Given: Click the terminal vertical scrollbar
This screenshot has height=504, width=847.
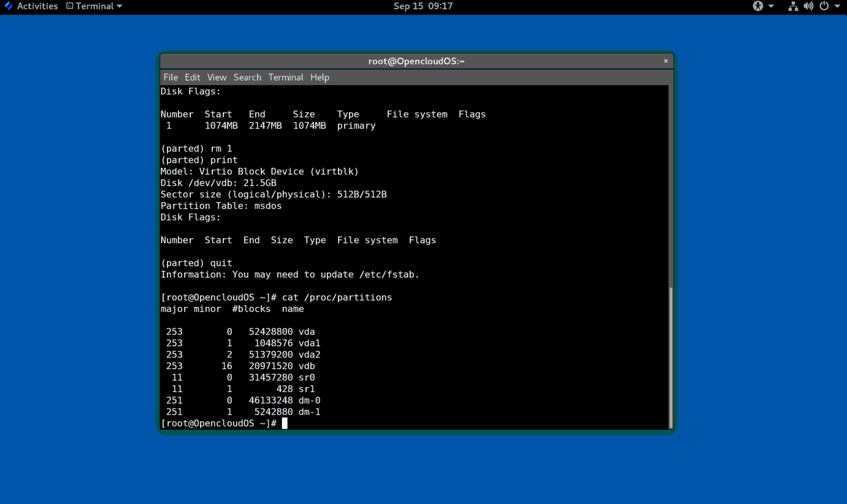Looking at the screenshot, I should pos(671,358).
